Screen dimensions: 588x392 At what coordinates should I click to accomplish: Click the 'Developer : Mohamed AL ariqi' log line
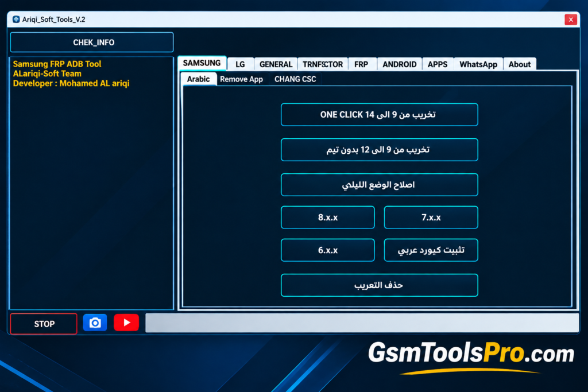click(x=71, y=84)
